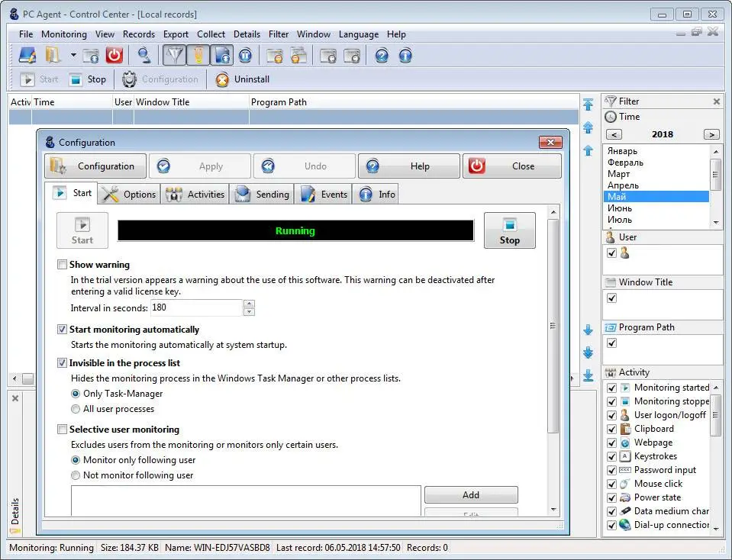Switch to the Info tab
732x560 pixels.
pyautogui.click(x=377, y=194)
